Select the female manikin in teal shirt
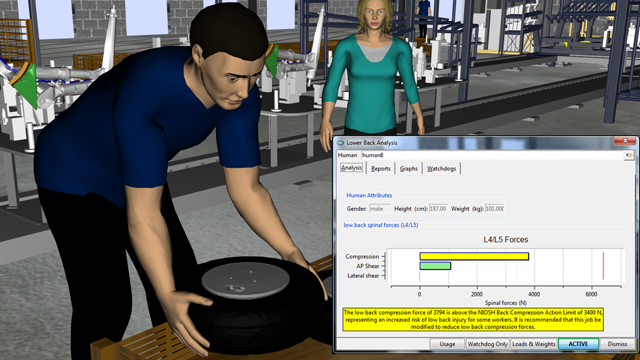This screenshot has width=640, height=360. pos(371,69)
